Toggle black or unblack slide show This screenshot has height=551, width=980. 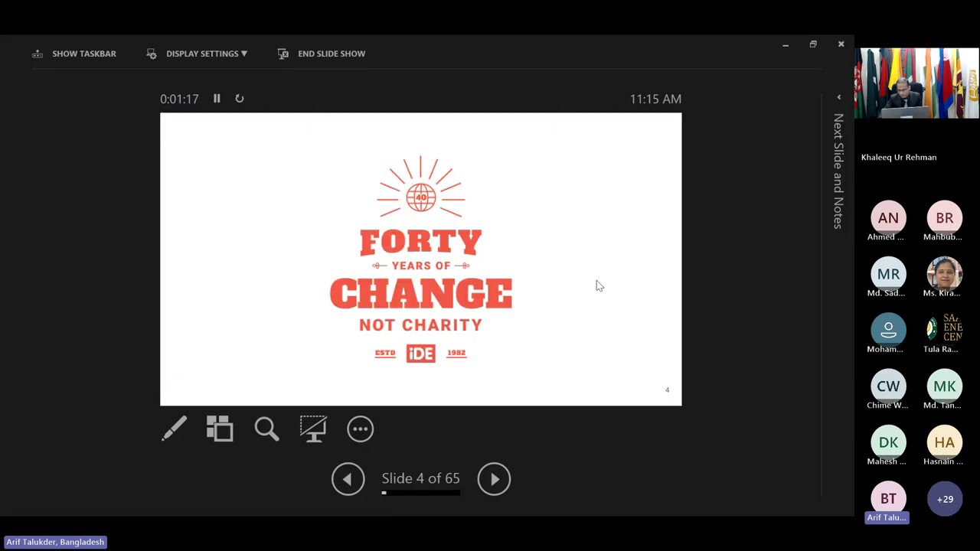[x=313, y=429]
